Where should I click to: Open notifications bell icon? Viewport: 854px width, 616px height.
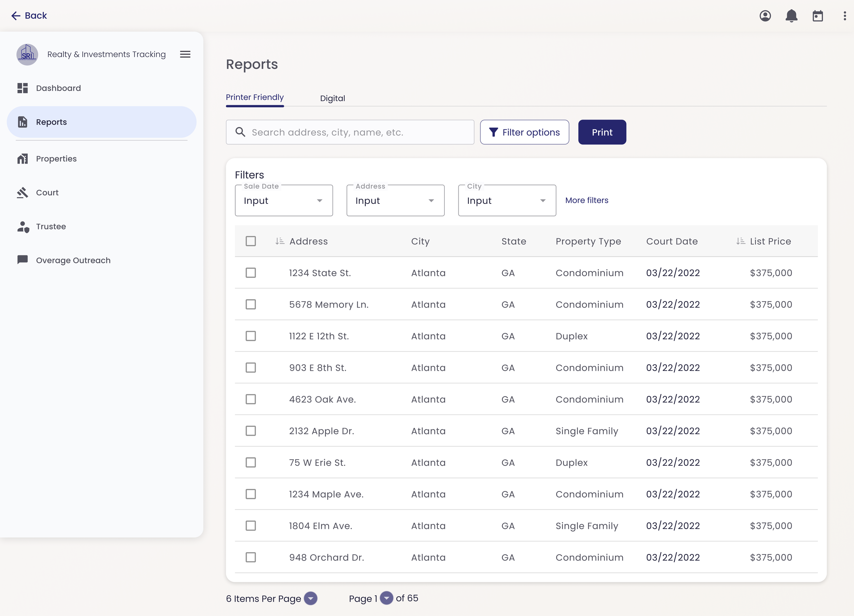[791, 16]
